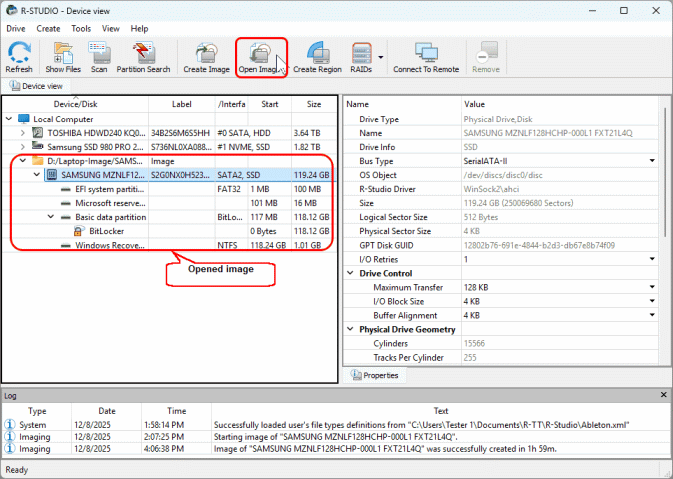Open the Maximum Transfer dropdown
This screenshot has height=479, width=673.
coord(652,287)
